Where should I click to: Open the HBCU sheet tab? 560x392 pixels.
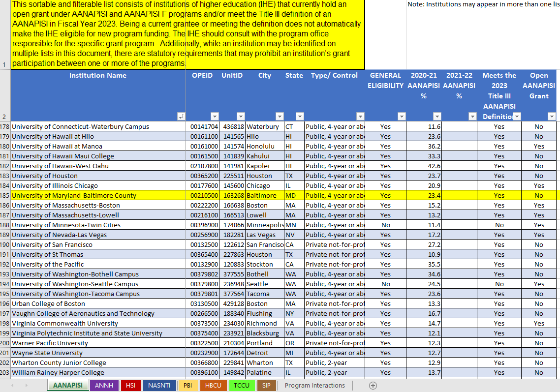pyautogui.click(x=213, y=386)
